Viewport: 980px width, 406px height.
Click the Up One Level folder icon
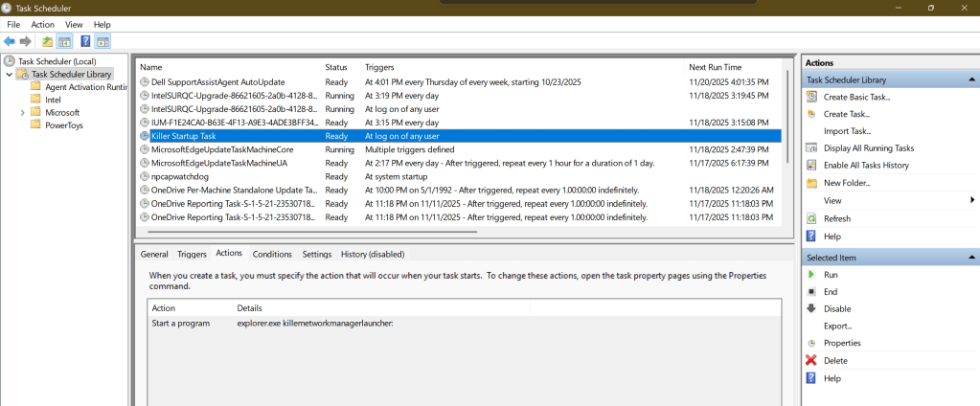point(47,41)
